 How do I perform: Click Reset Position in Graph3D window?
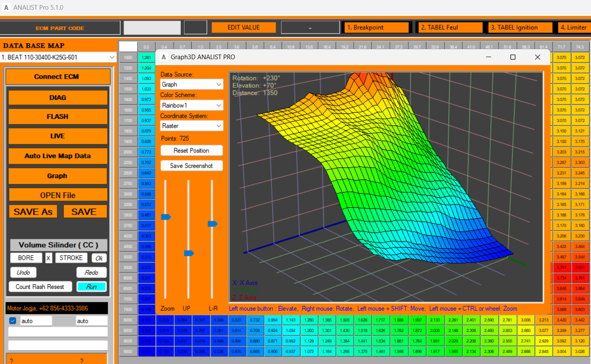(191, 150)
